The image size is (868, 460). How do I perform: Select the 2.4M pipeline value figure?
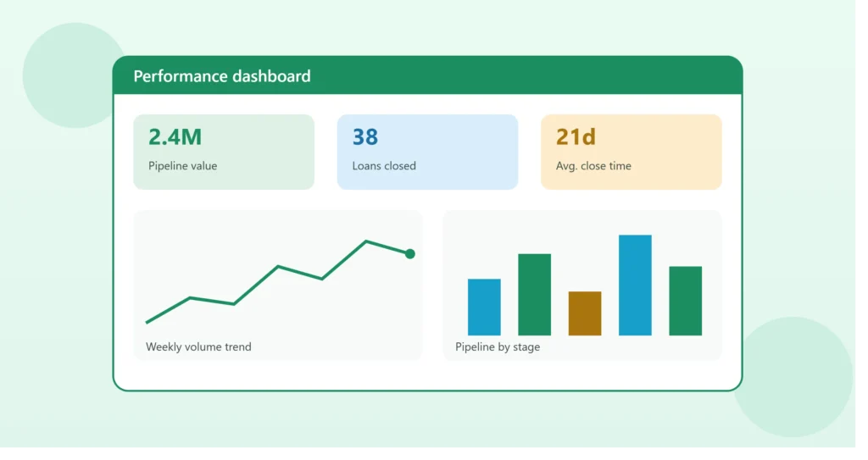coord(175,136)
